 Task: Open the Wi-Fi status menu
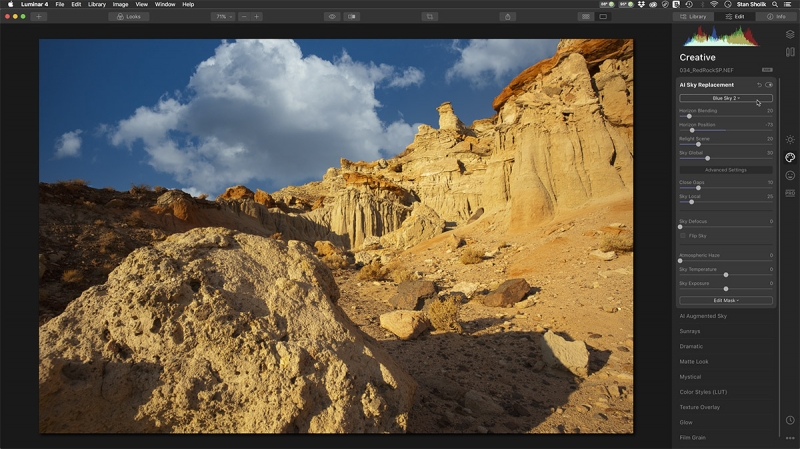pos(714,4)
